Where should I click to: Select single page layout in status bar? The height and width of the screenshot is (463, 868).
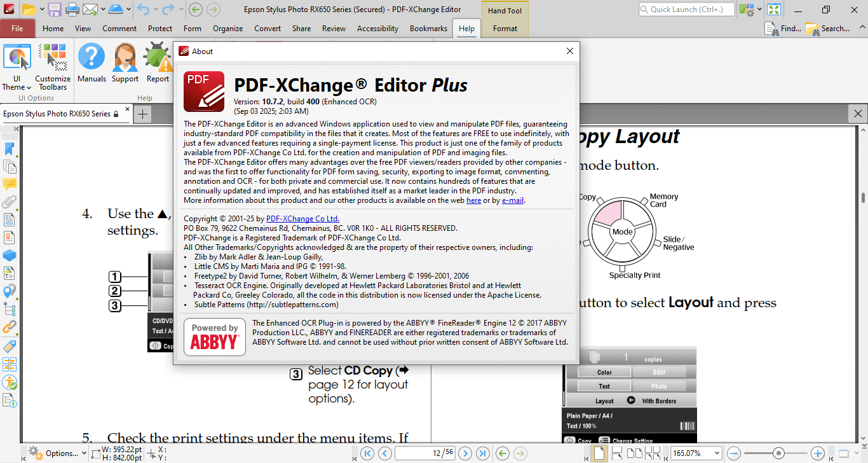[599, 453]
